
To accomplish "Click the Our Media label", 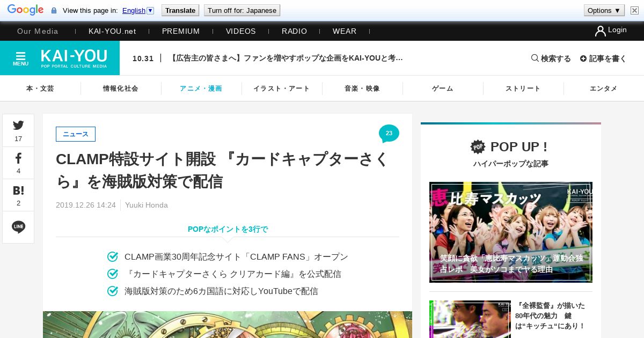I will click(x=38, y=31).
